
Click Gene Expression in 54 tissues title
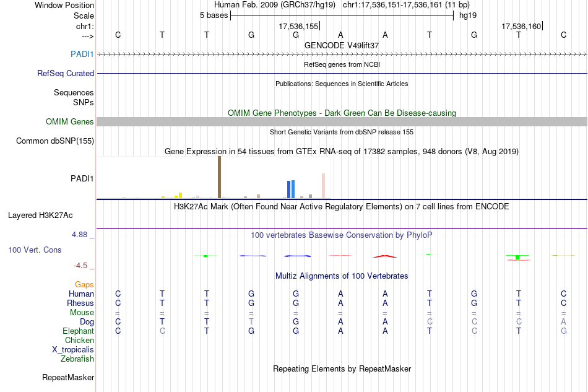[x=342, y=152]
